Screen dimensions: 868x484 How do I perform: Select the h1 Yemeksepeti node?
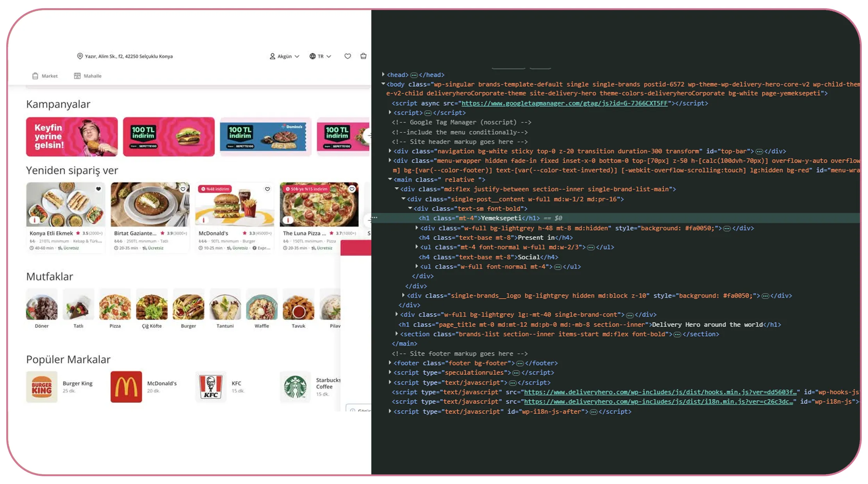(479, 218)
